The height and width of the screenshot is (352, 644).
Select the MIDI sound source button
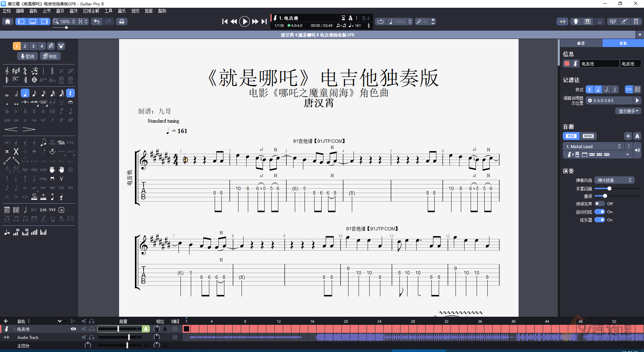click(x=588, y=136)
